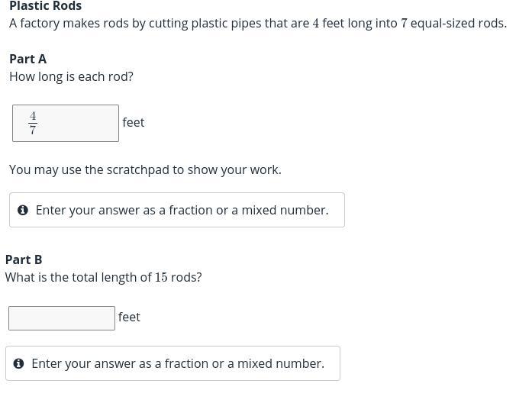Image resolution: width=532 pixels, height=419 pixels.
Task: Click the factory problem description sentence
Action: 258,23
